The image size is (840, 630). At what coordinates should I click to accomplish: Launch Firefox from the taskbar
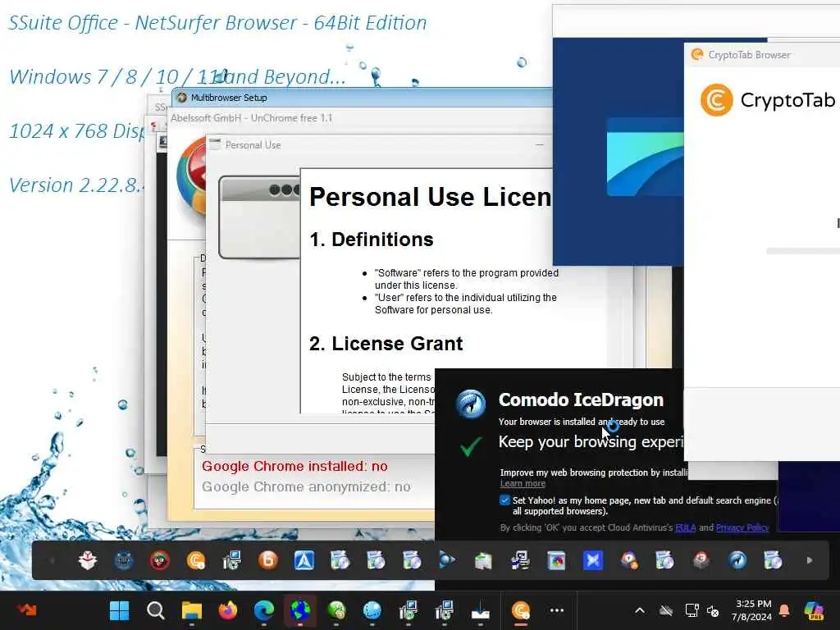point(228,610)
